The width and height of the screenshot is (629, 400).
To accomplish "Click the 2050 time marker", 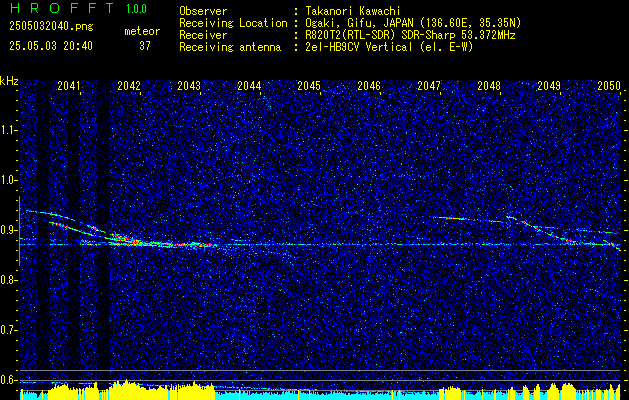I will [x=609, y=86].
